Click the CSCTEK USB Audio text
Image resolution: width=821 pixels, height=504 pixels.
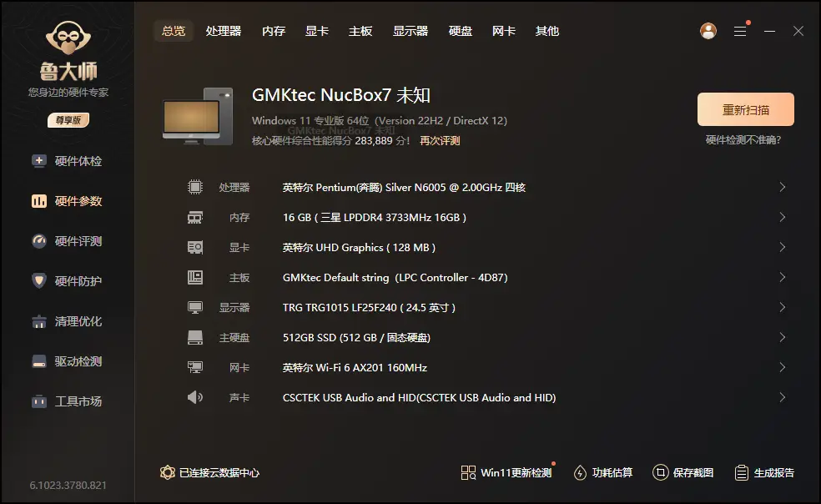point(419,398)
